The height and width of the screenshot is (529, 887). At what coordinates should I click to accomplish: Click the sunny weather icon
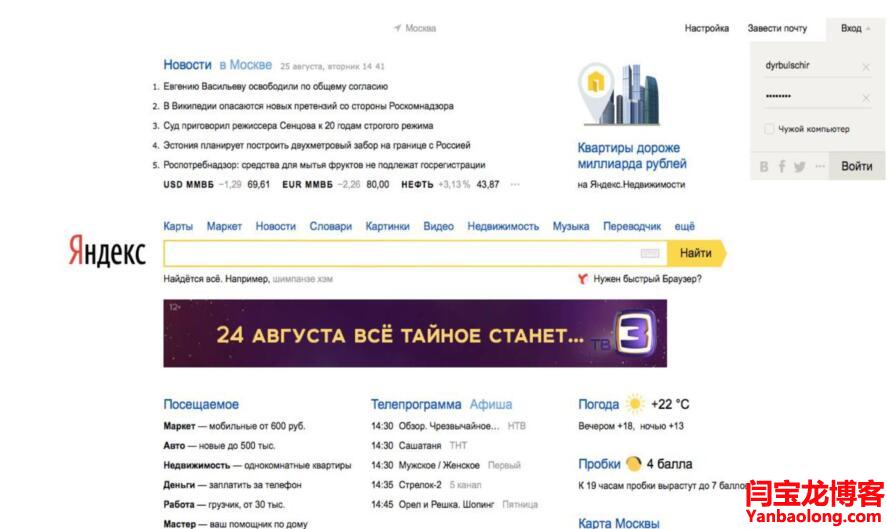point(635,405)
